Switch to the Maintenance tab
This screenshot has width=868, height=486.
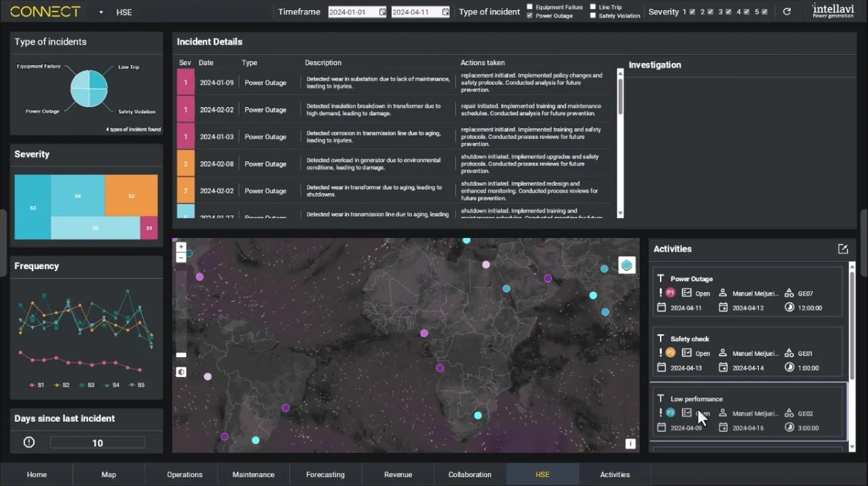[x=253, y=474]
